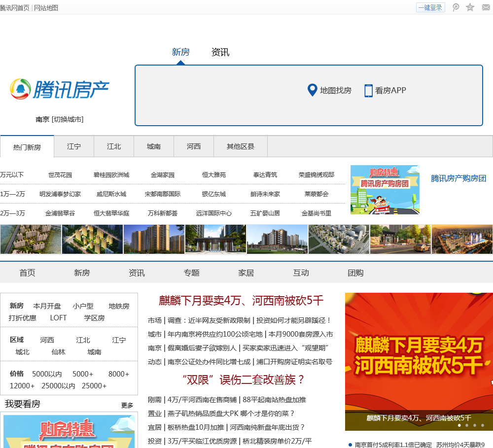
Task: Open article 南京公证处办件同比增七成
Action: [x=209, y=362]
